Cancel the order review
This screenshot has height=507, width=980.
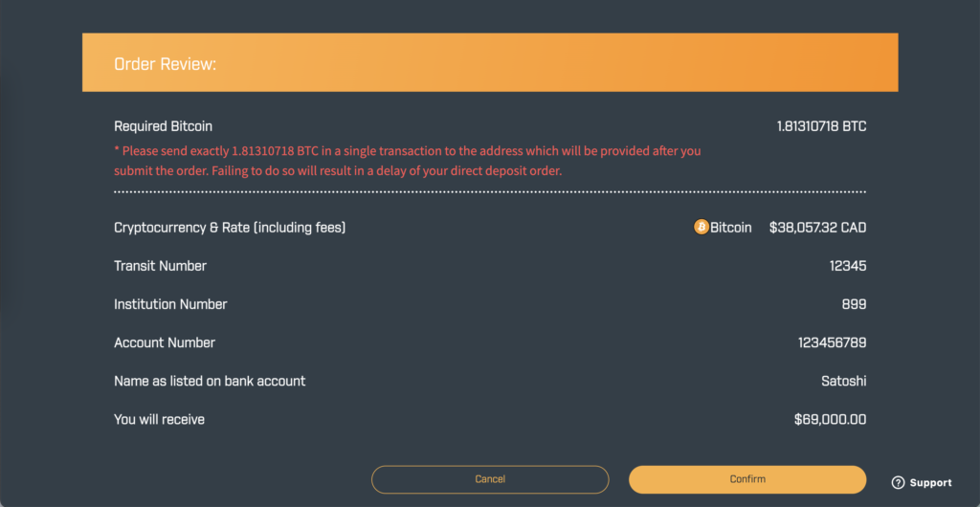[490, 479]
